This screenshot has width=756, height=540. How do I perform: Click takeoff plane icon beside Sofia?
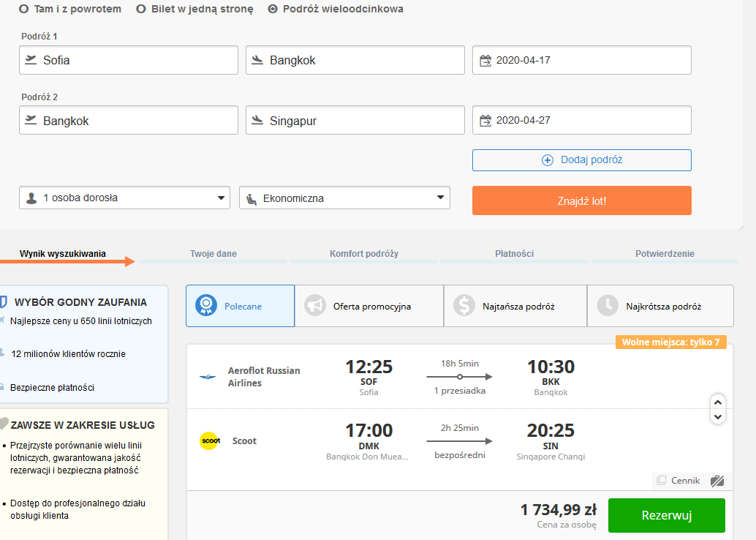coord(31,60)
